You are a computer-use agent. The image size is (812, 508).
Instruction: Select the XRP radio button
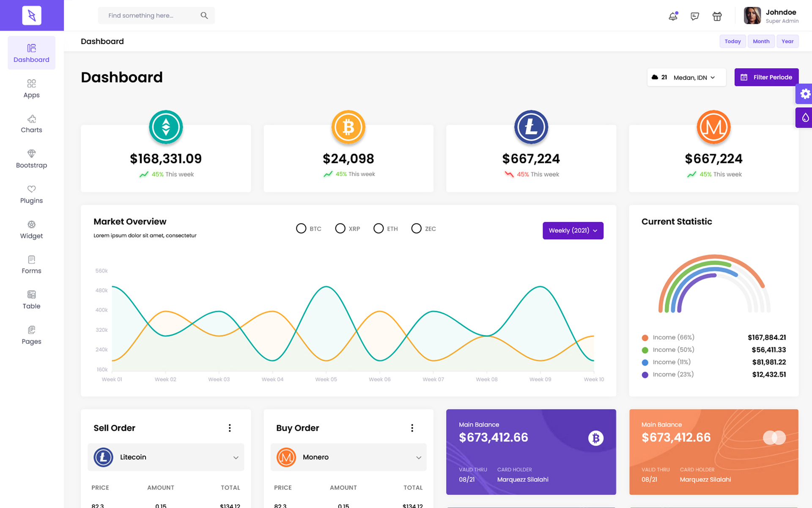340,229
